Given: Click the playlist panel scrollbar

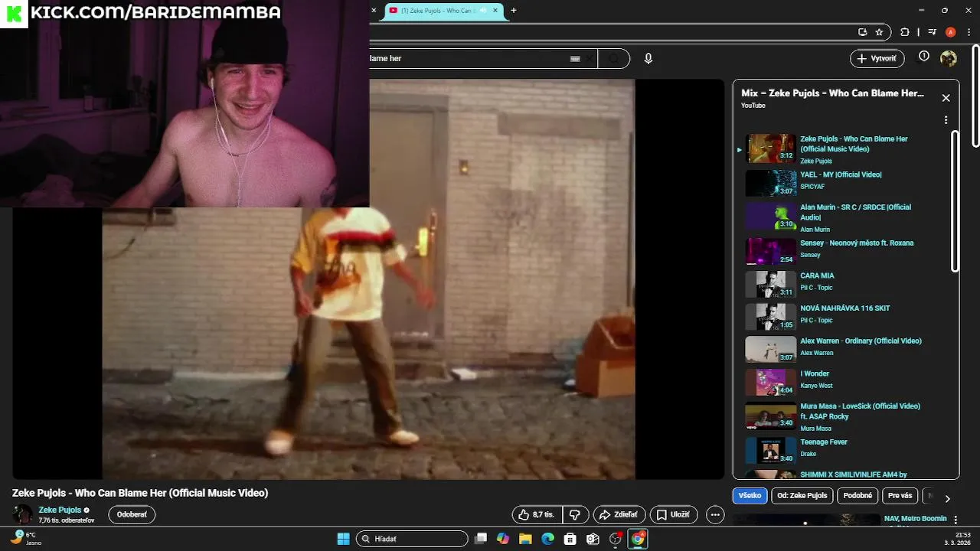Looking at the screenshot, I should click(x=955, y=201).
